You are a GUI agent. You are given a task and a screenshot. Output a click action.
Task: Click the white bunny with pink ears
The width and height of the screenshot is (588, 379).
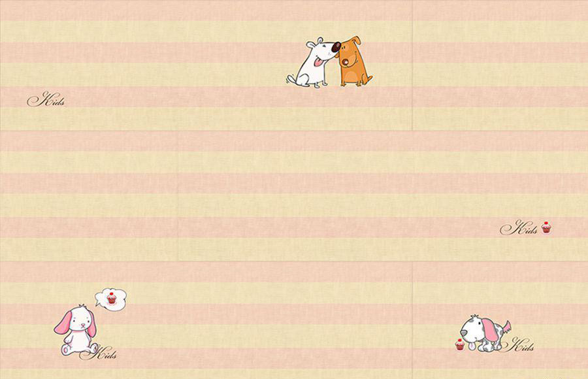[x=76, y=330]
